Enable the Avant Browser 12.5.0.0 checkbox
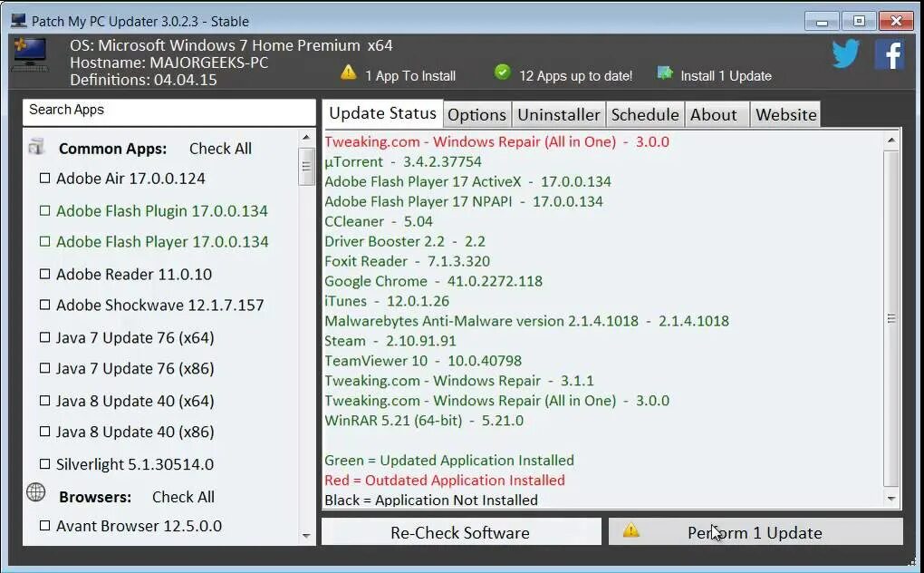The image size is (924, 573). click(x=44, y=525)
